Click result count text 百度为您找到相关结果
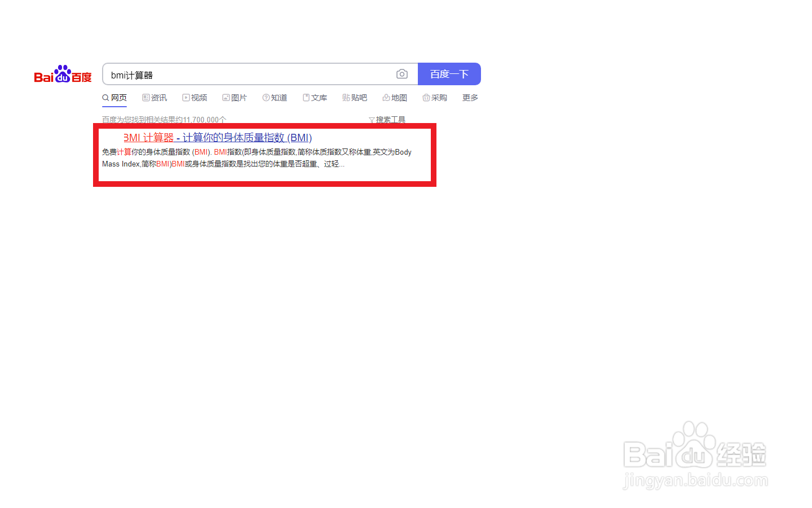 pos(164,120)
